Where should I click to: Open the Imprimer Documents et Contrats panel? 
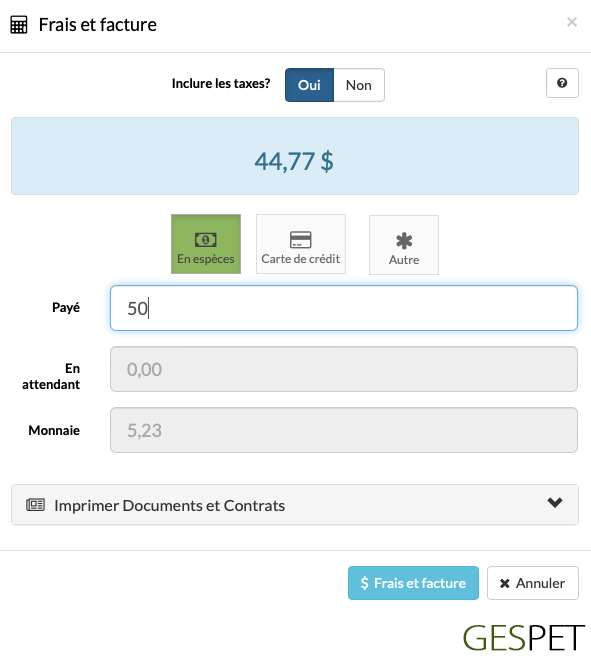click(295, 505)
